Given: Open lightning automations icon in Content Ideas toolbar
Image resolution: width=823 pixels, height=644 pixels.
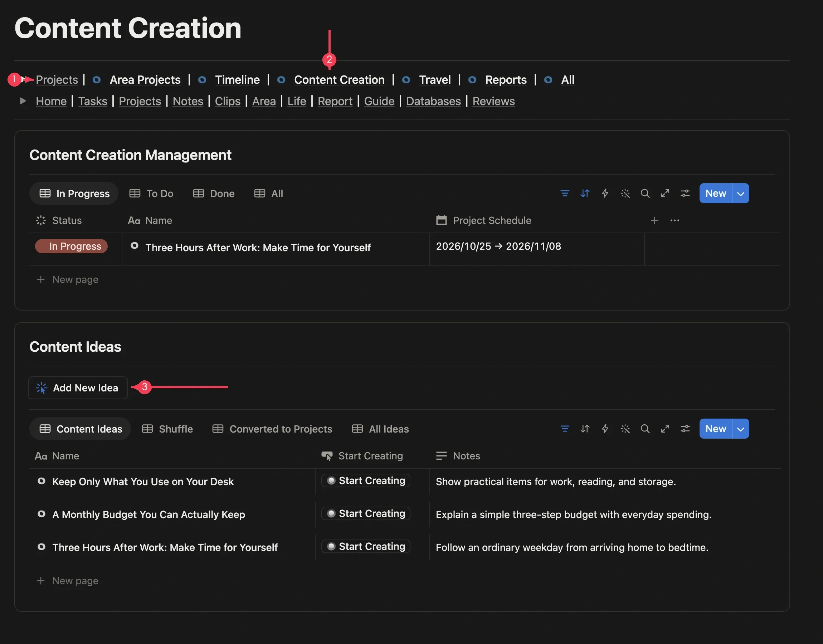Looking at the screenshot, I should pos(605,429).
